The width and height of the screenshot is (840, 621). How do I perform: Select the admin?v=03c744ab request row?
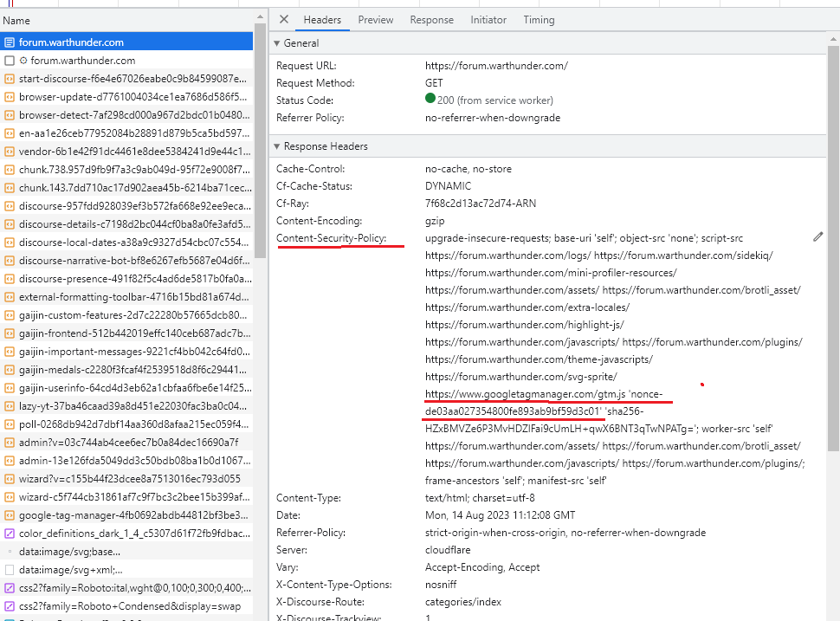pos(126,443)
